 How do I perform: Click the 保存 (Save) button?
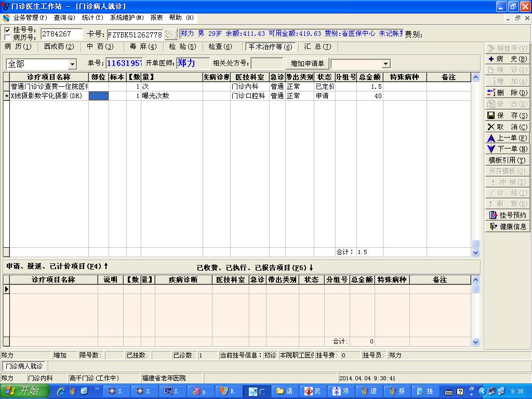coord(507,115)
